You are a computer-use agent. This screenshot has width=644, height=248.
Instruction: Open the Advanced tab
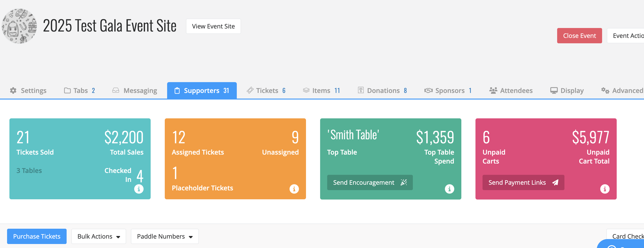coord(623,91)
